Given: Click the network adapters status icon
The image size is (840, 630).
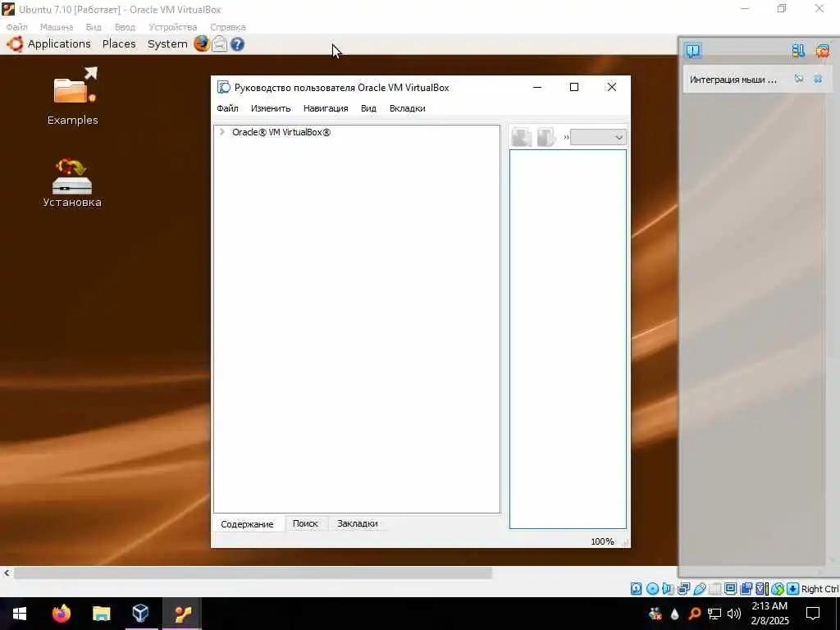Looking at the screenshot, I should tap(683, 589).
